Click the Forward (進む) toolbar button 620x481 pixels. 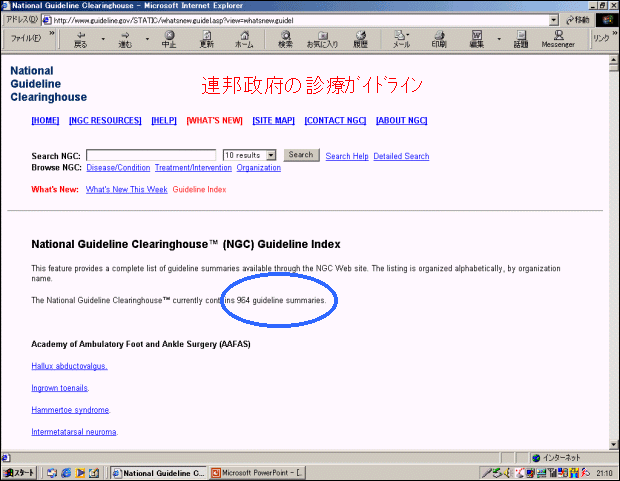[x=125, y=39]
